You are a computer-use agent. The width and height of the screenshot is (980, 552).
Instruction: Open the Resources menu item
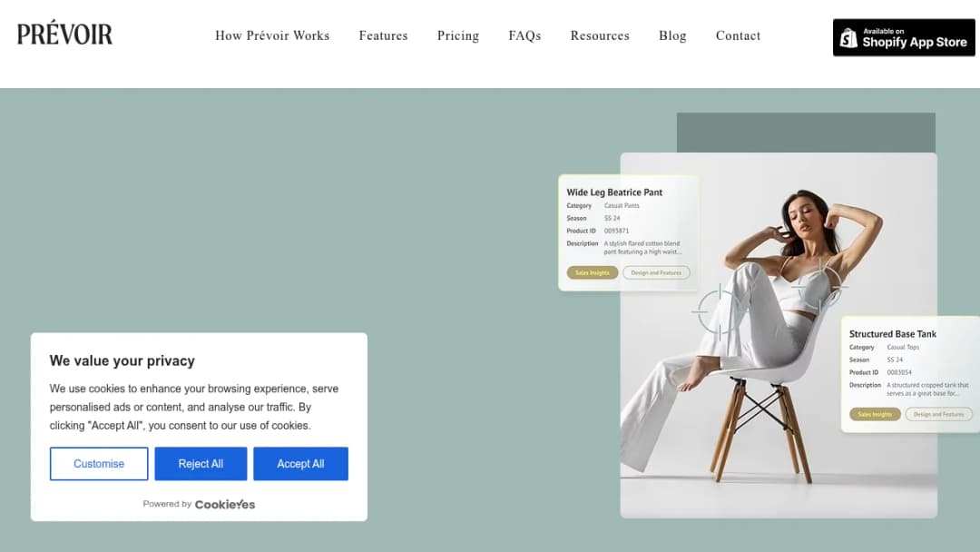tap(600, 35)
